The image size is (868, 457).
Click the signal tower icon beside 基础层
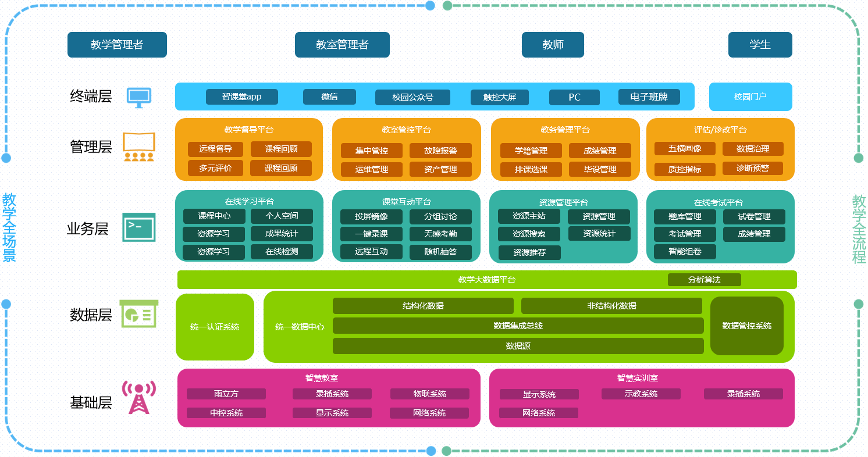[x=140, y=396]
